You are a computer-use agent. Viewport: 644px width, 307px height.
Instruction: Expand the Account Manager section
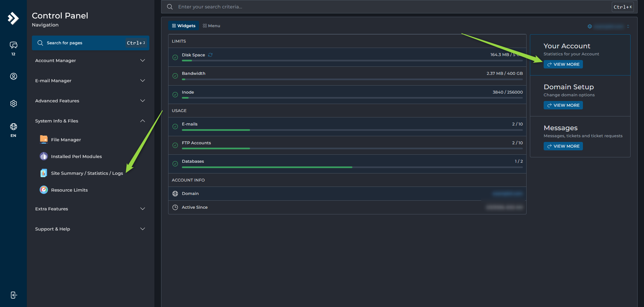pyautogui.click(x=91, y=60)
